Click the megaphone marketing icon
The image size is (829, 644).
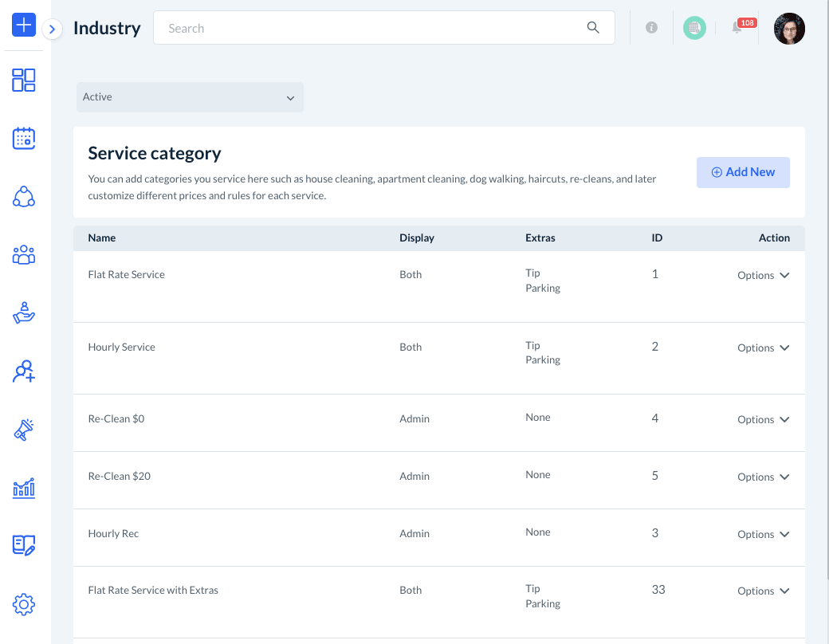point(24,430)
